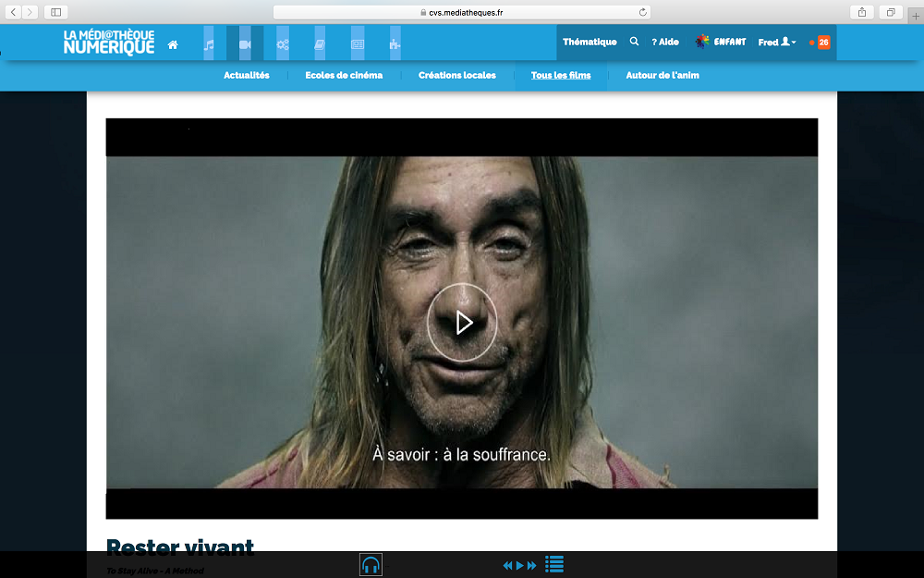Play the Rester vivant video
Viewport: 924px width, 578px height.
(462, 323)
